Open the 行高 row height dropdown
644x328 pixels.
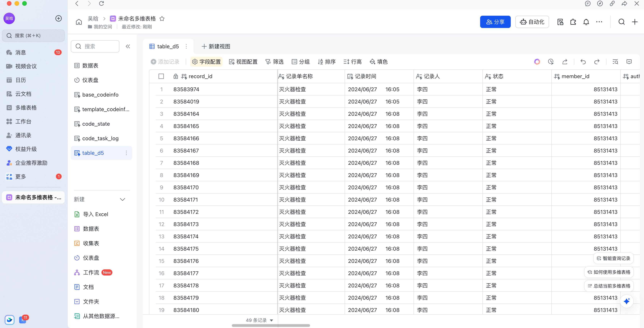(353, 61)
